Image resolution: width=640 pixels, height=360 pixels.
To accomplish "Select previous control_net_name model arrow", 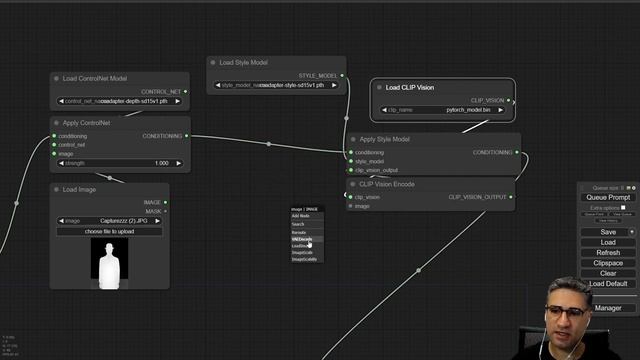I will (61, 101).
